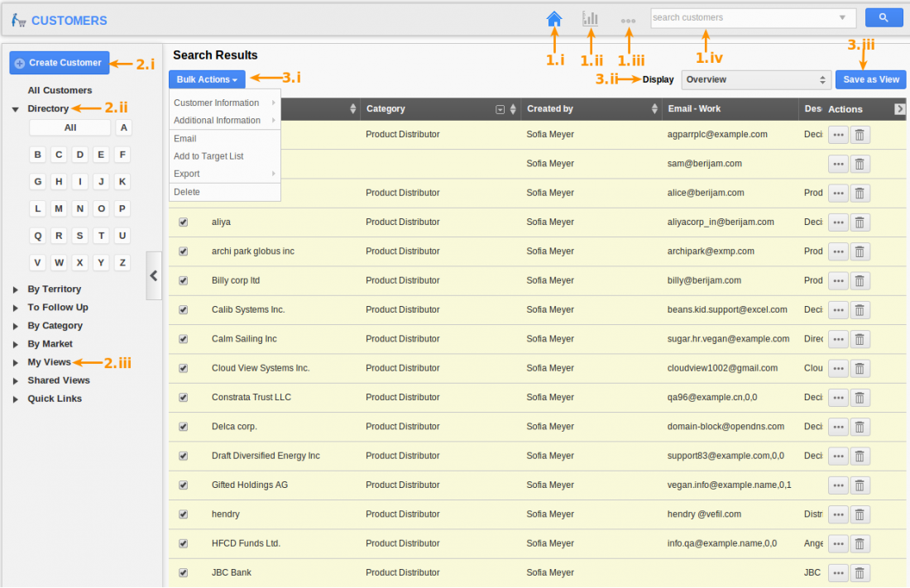
Task: Delete the aliya customer row
Action: tap(860, 222)
